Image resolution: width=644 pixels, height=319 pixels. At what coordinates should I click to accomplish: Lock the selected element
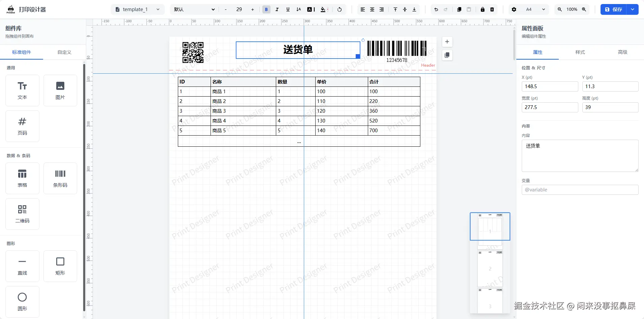tap(483, 9)
